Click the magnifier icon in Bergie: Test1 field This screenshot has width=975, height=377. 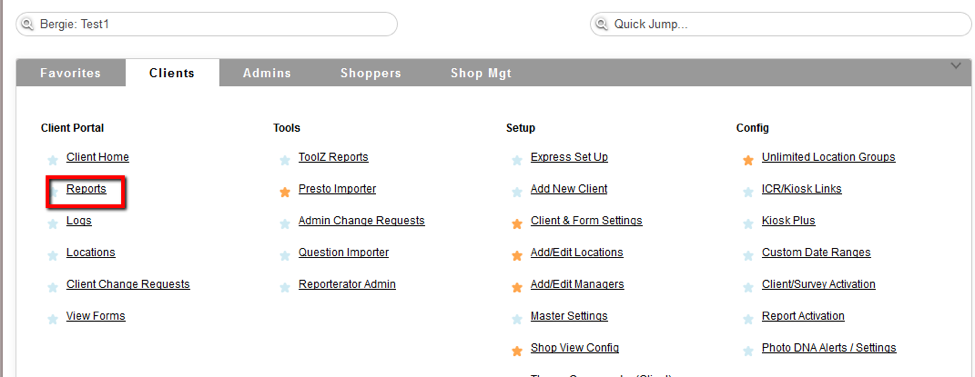(27, 24)
